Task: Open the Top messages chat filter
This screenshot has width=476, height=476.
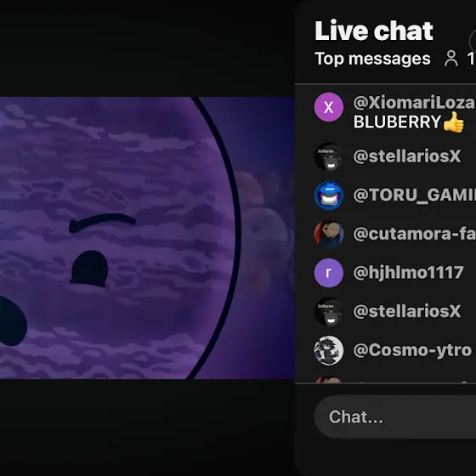Action: 372,59
